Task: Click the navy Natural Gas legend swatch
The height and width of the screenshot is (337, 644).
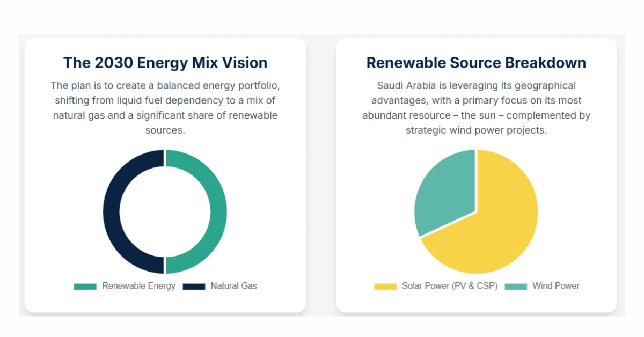Action: pyautogui.click(x=194, y=287)
